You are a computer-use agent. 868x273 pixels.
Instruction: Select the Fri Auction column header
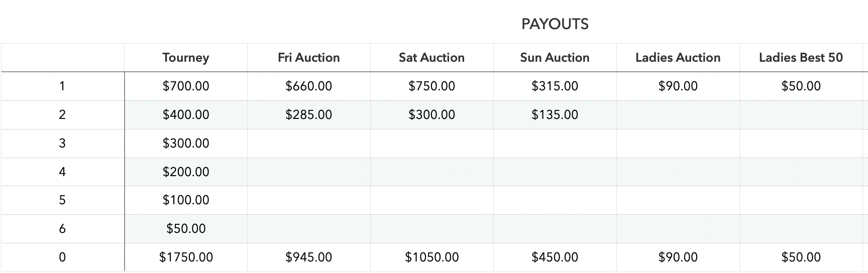pos(308,58)
